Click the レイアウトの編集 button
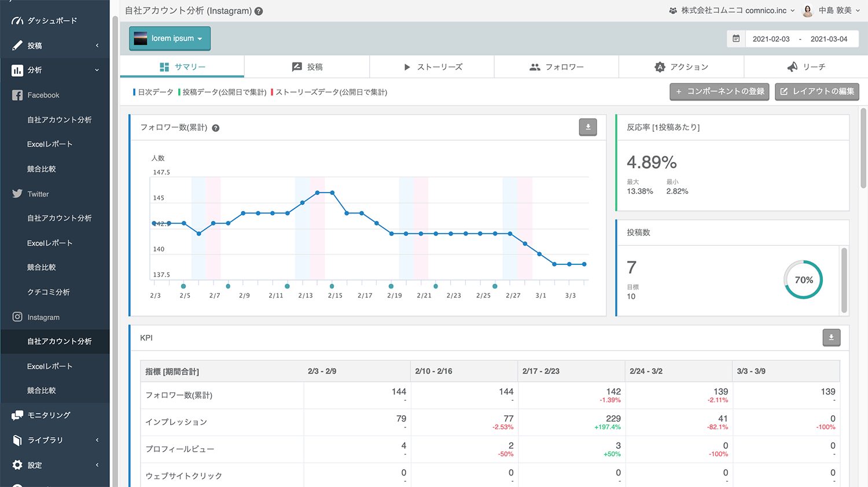This screenshot has width=868, height=487. coord(817,91)
